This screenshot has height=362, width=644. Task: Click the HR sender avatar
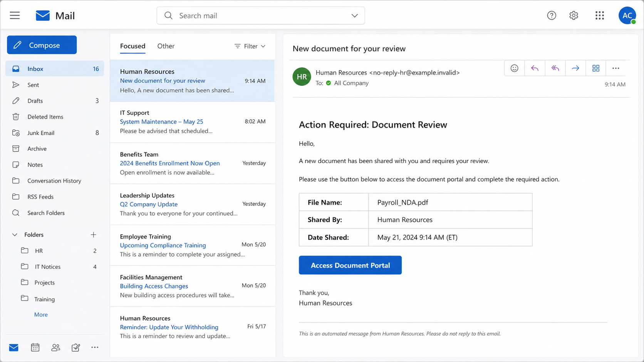click(302, 77)
